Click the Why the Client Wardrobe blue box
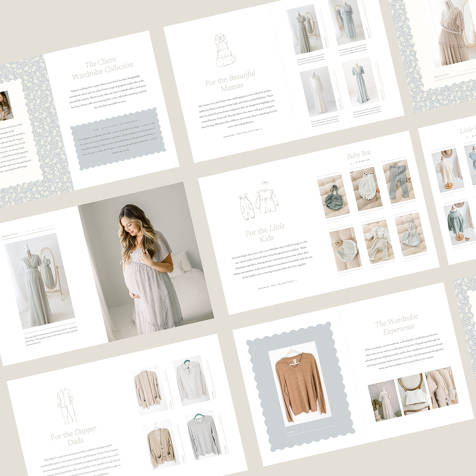This screenshot has height=476, width=476. [x=118, y=139]
